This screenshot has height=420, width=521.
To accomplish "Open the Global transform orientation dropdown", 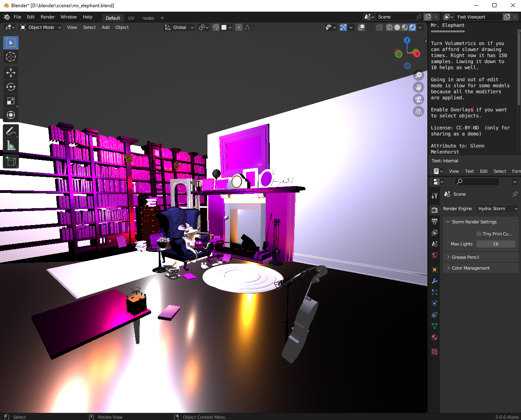I will 179,27.
